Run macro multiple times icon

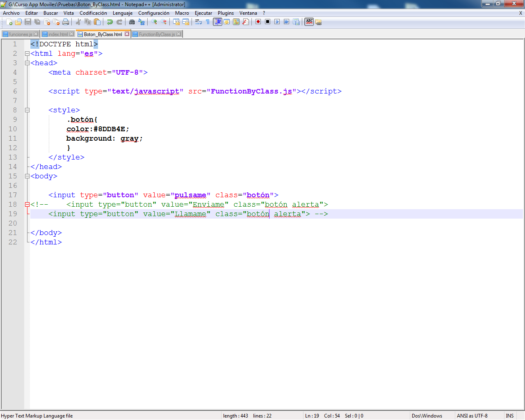point(287,22)
